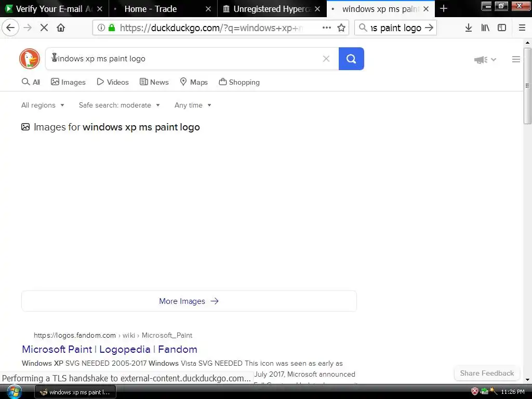Open DuckDuckGo side menu
This screenshot has height=399, width=532.
point(516,59)
